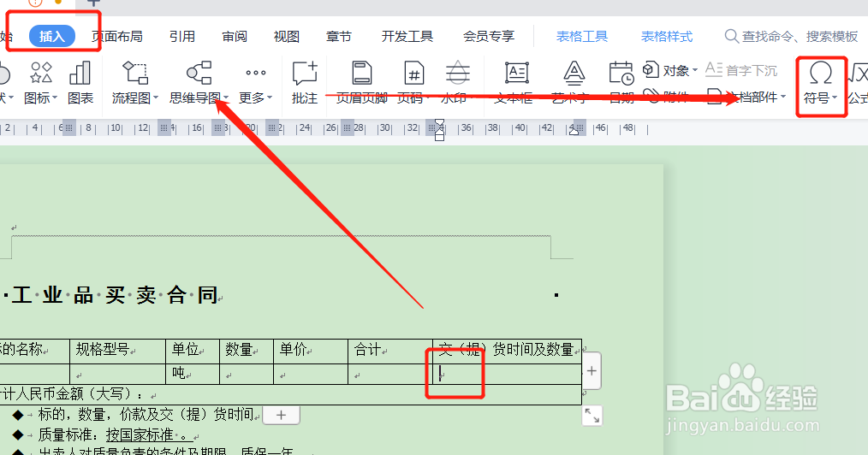Image resolution: width=868 pixels, height=455 pixels.
Task: Add a row with the plus button below table
Action: (282, 415)
